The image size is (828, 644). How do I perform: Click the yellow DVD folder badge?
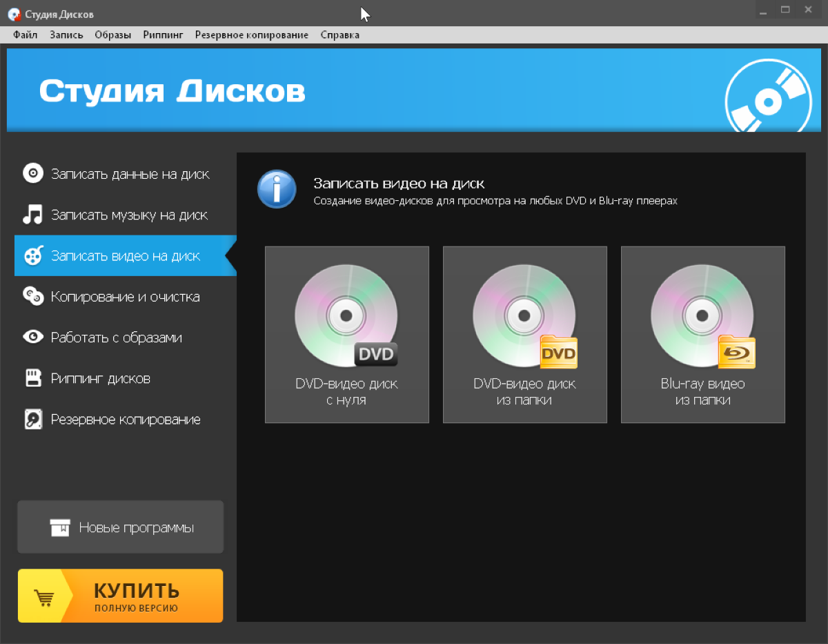click(558, 352)
